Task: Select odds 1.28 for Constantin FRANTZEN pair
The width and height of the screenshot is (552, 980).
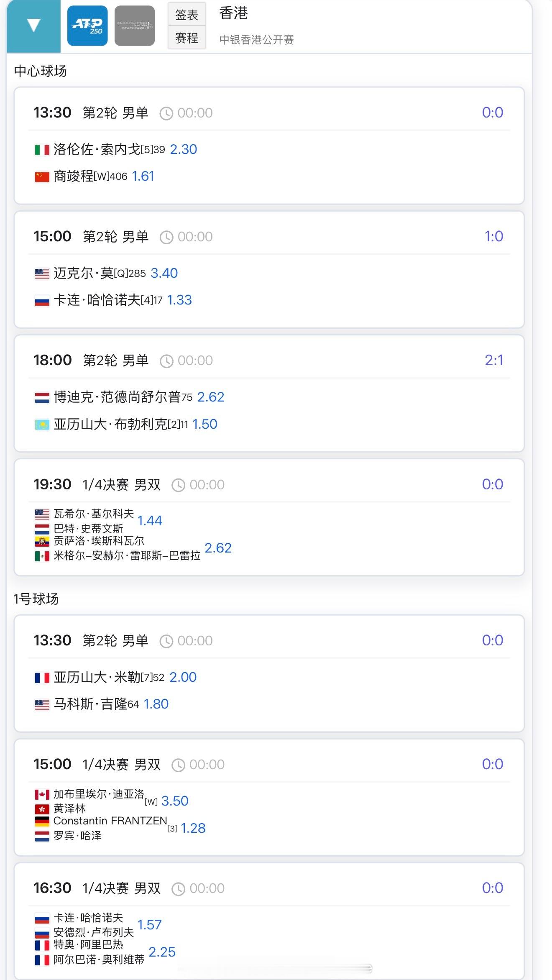Action: click(x=193, y=828)
